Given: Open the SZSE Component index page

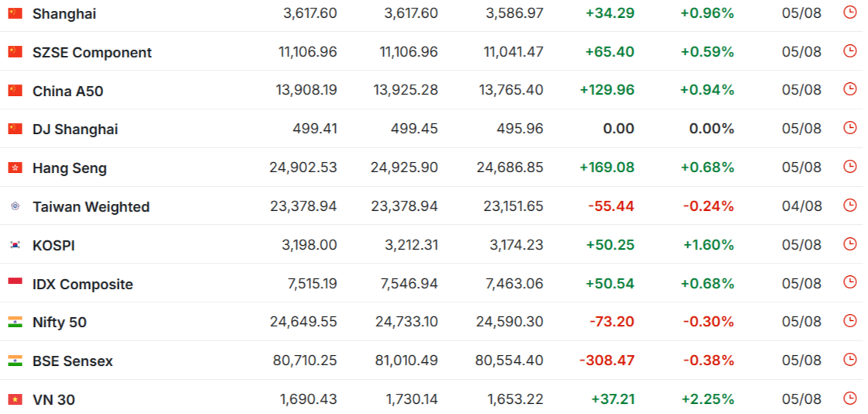Looking at the screenshot, I should [92, 53].
